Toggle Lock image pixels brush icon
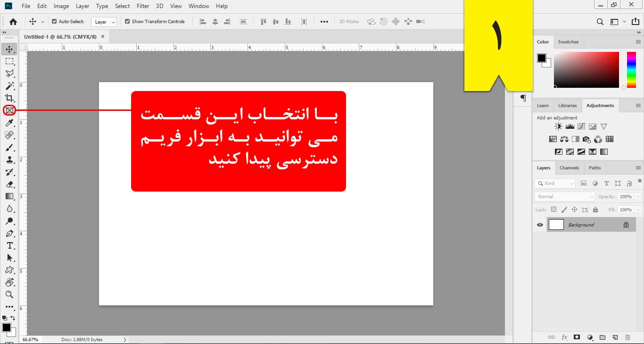The height and width of the screenshot is (344, 644). [x=564, y=210]
